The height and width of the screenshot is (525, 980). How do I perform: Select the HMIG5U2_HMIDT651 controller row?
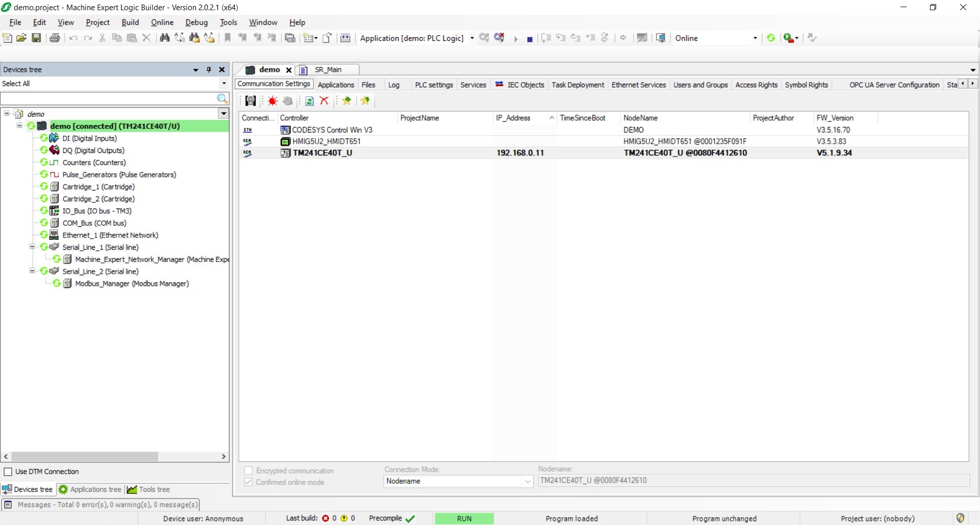coord(604,141)
